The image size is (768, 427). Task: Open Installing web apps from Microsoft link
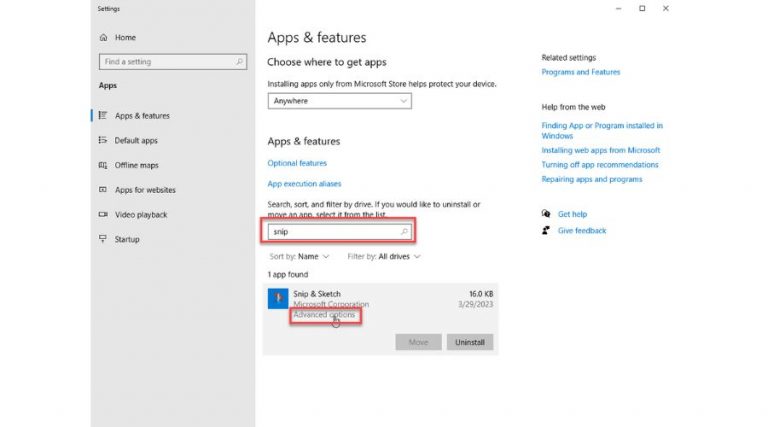(600, 150)
